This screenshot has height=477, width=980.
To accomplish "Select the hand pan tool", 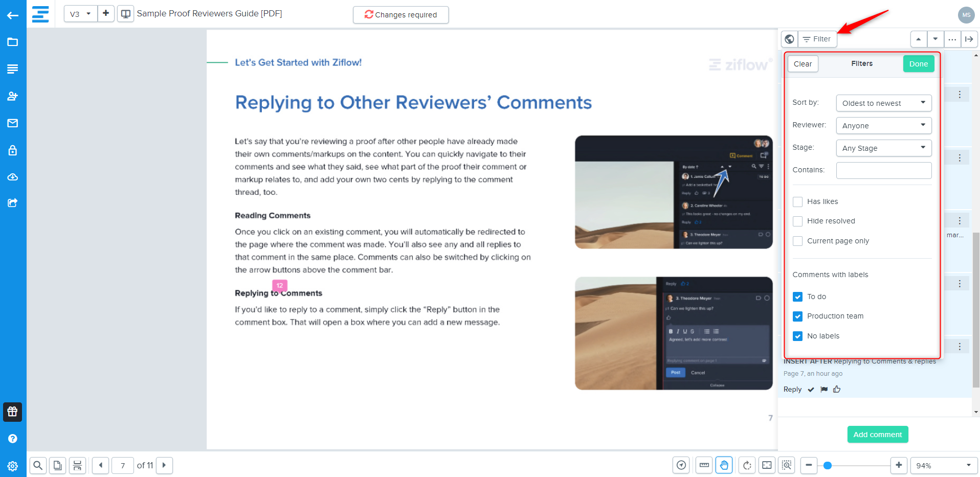I will pos(724,465).
